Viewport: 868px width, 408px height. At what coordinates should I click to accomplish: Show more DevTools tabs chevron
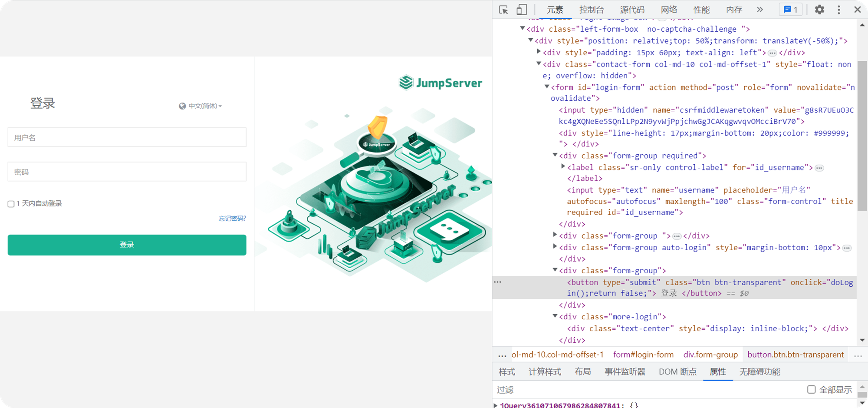pyautogui.click(x=759, y=10)
